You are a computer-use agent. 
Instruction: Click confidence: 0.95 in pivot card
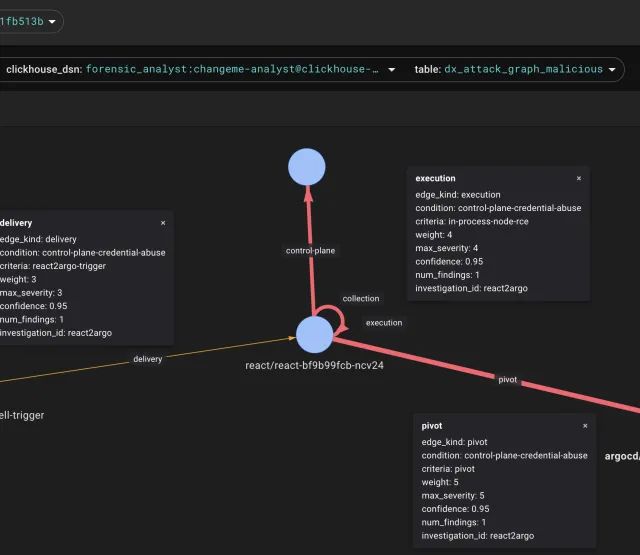pyautogui.click(x=456, y=509)
